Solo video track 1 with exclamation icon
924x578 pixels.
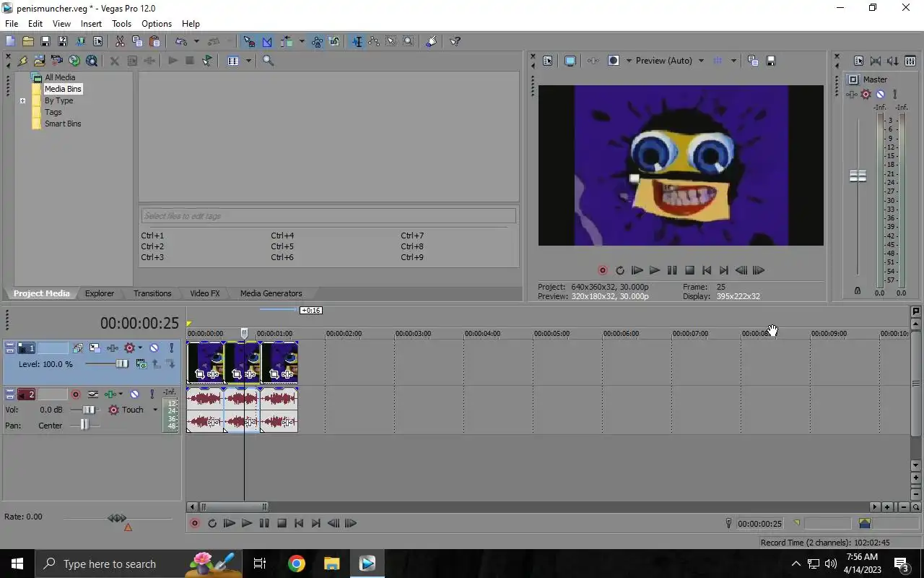171,348
